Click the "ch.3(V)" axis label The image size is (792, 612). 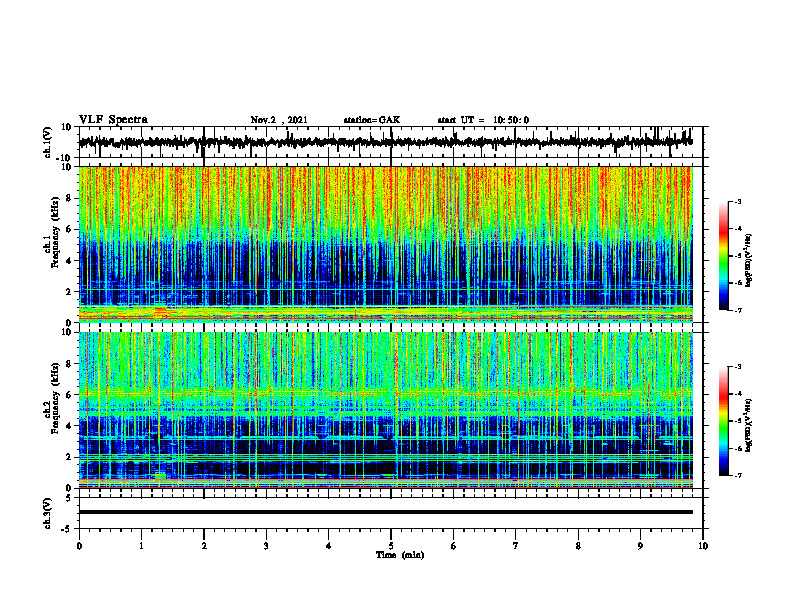[x=48, y=514]
